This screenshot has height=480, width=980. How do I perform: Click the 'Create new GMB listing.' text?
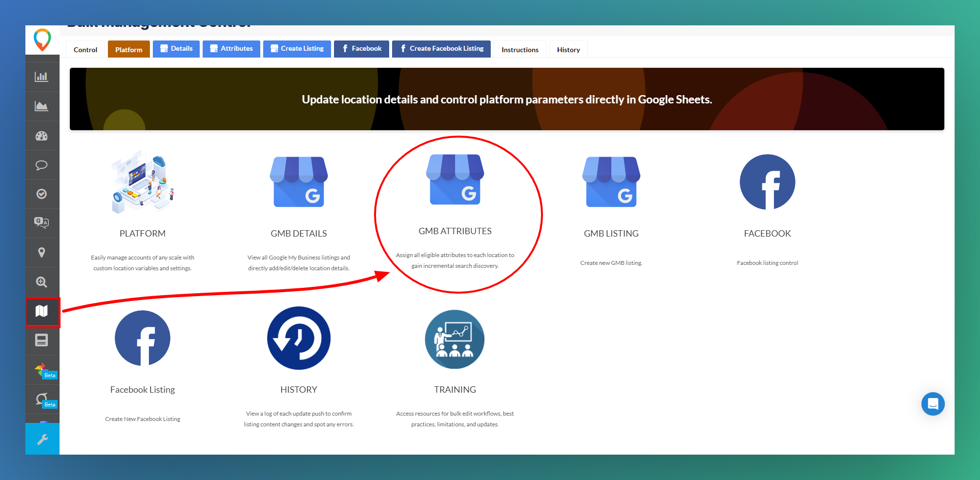click(611, 263)
